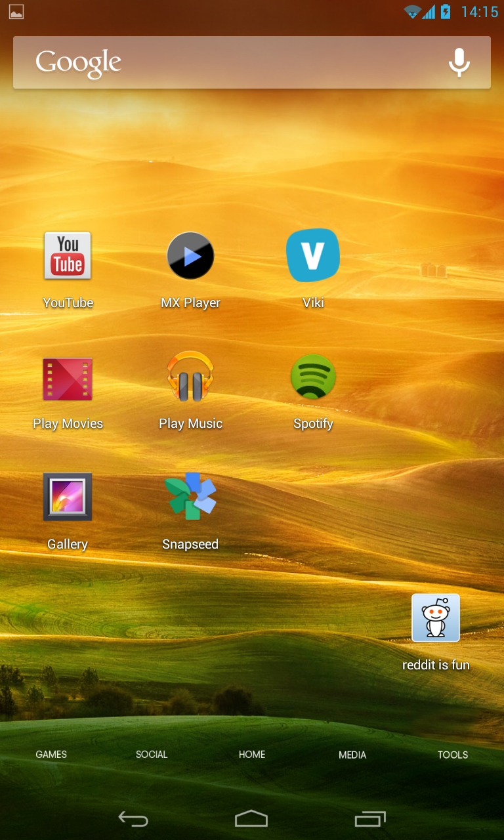
Task: Open the recent apps overview
Action: (x=370, y=818)
